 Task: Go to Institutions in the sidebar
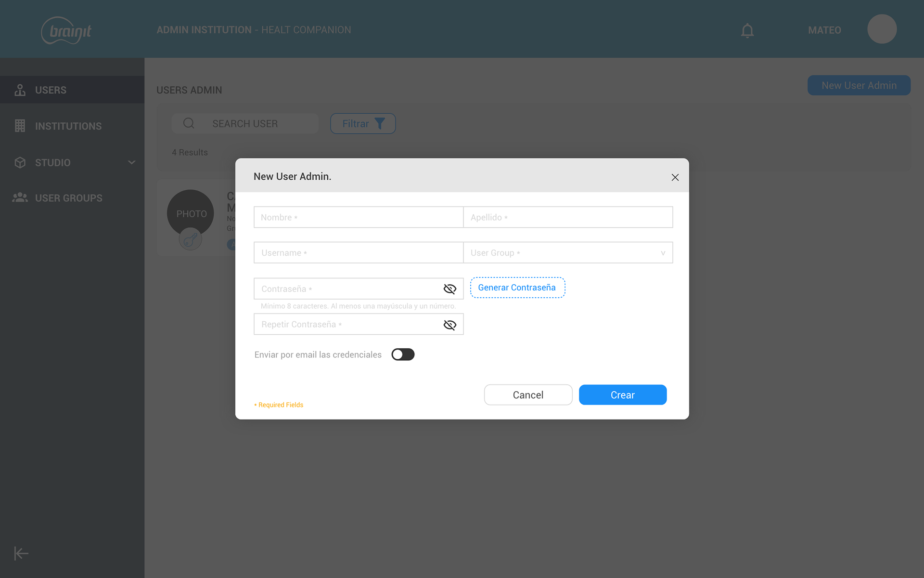[68, 126]
